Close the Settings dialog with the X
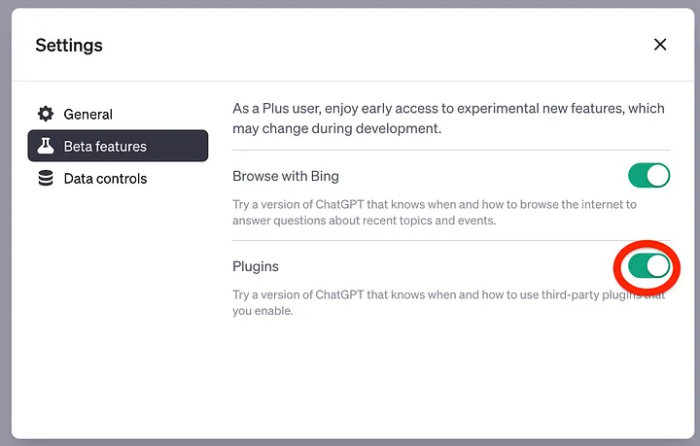Viewport: 700px width, 446px height. coord(659,44)
